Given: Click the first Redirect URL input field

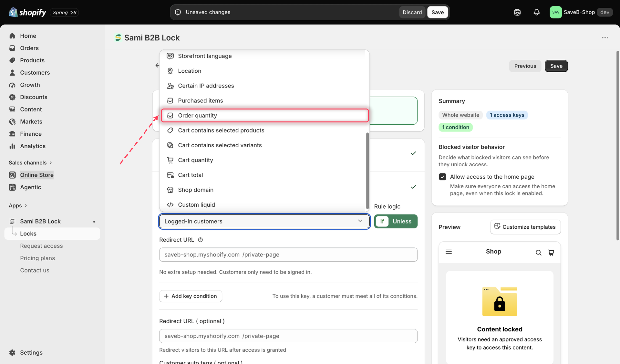Looking at the screenshot, I should click(288, 255).
